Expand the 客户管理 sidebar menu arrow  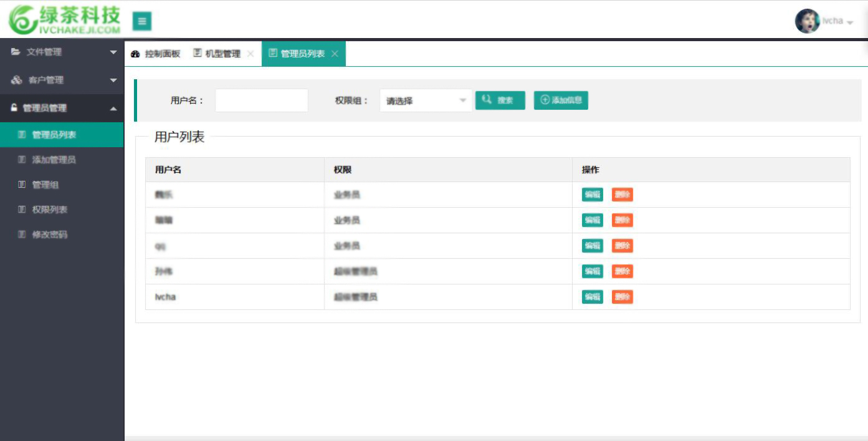(113, 80)
